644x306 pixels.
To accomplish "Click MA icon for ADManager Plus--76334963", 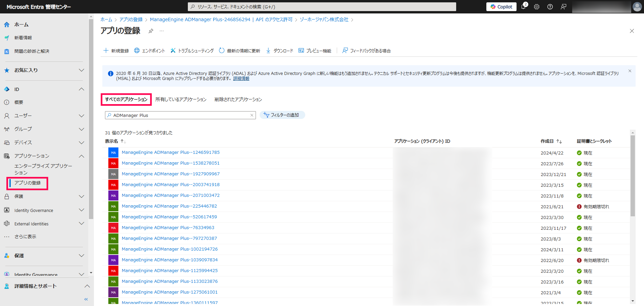I will point(113,228).
